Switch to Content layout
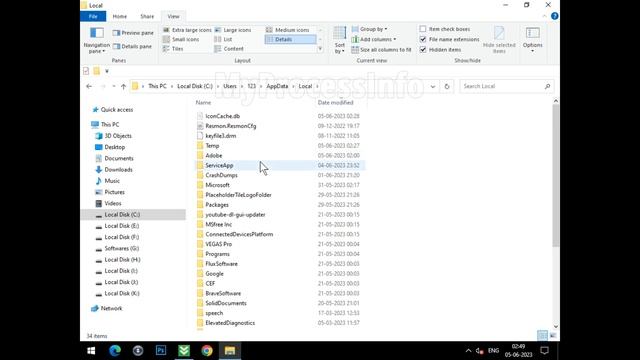This screenshot has width=640, height=360. (x=229, y=49)
